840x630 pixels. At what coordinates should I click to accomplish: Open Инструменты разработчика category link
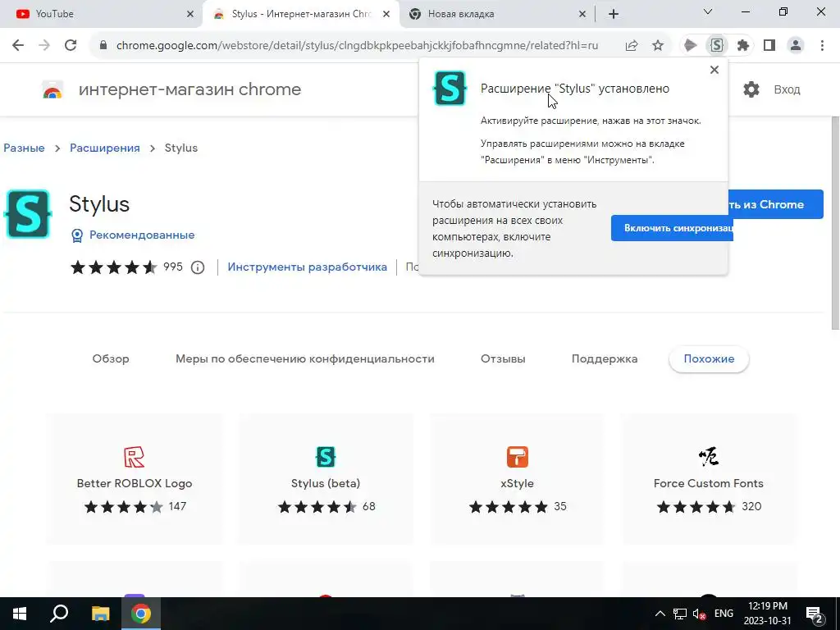pos(307,267)
